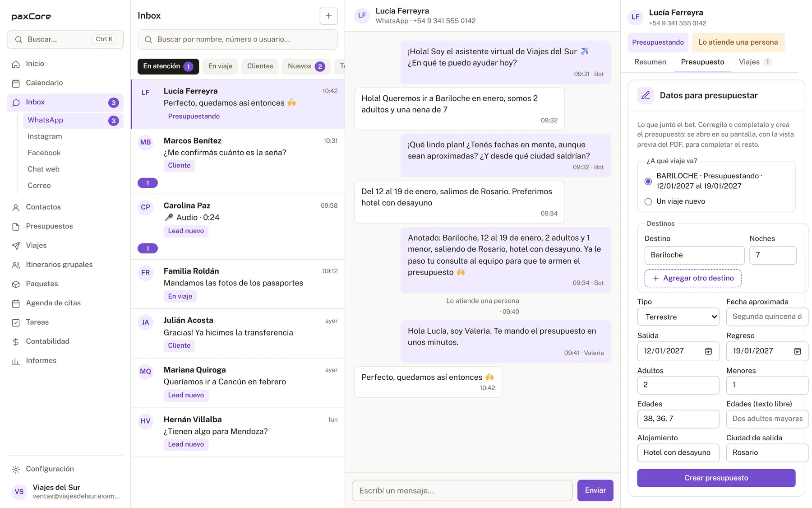The width and height of the screenshot is (812, 508).
Task: Click the global Buscar search box
Action: pos(65,39)
